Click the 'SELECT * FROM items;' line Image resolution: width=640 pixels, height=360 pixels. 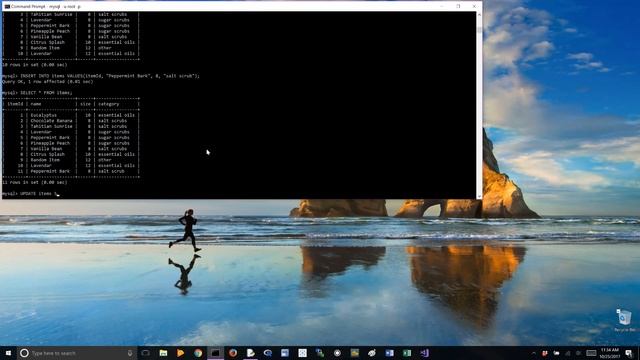pos(37,93)
